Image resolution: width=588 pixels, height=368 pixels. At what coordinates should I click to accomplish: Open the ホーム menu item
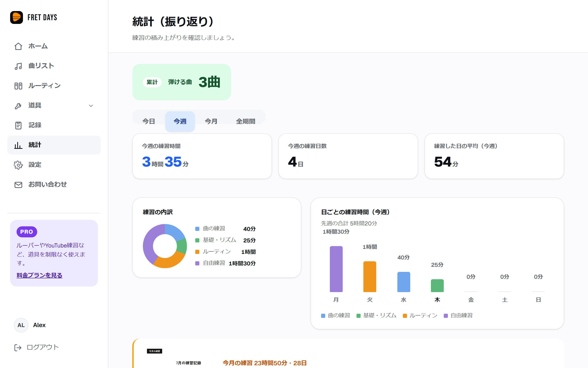pyautogui.click(x=54, y=46)
